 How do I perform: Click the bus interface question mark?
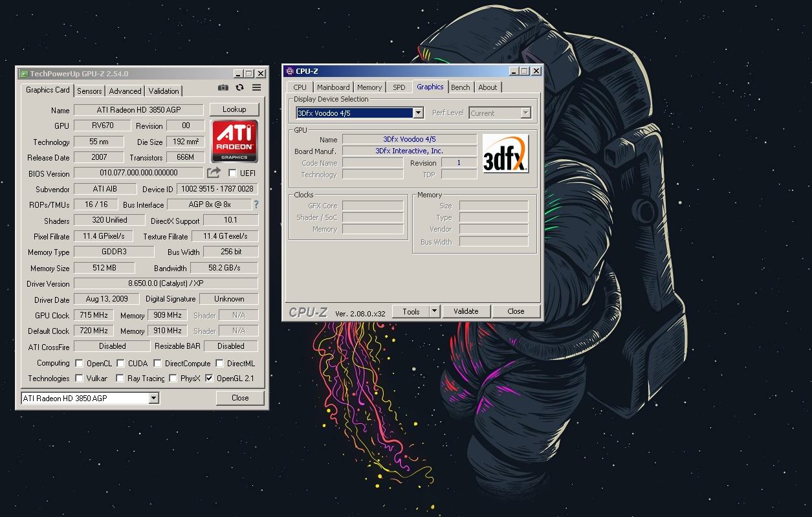coord(256,204)
